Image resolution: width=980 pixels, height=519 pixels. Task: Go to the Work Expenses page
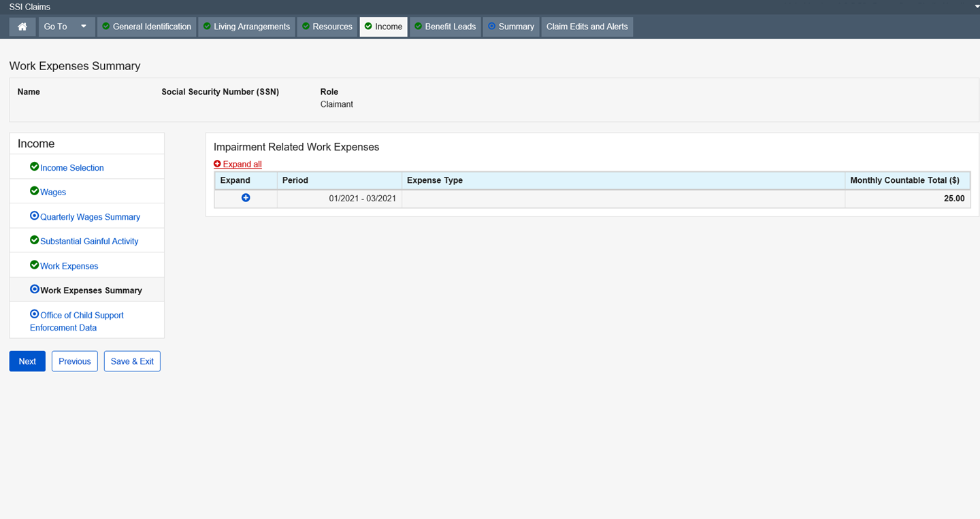[x=69, y=266]
